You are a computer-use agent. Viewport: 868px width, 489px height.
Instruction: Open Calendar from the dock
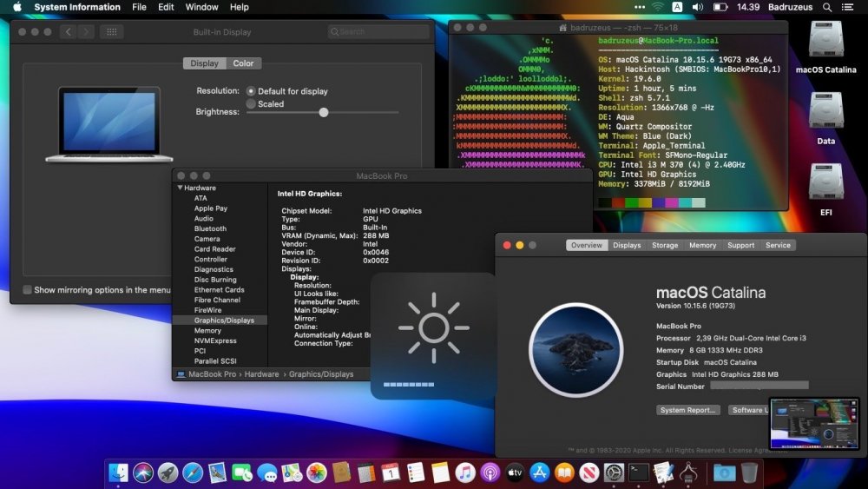tap(391, 472)
